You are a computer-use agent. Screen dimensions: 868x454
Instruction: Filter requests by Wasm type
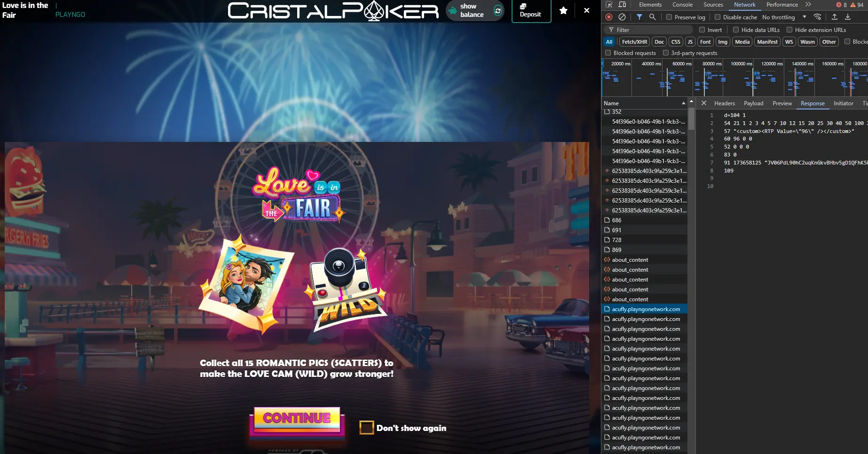point(807,42)
